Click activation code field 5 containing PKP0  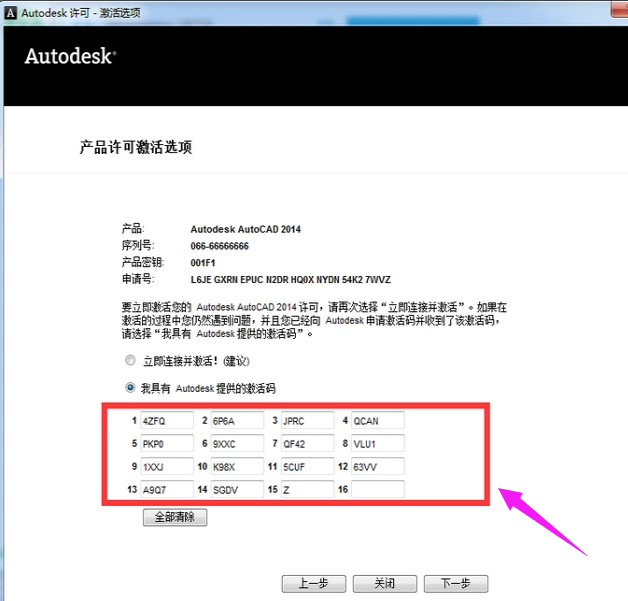tap(166, 443)
